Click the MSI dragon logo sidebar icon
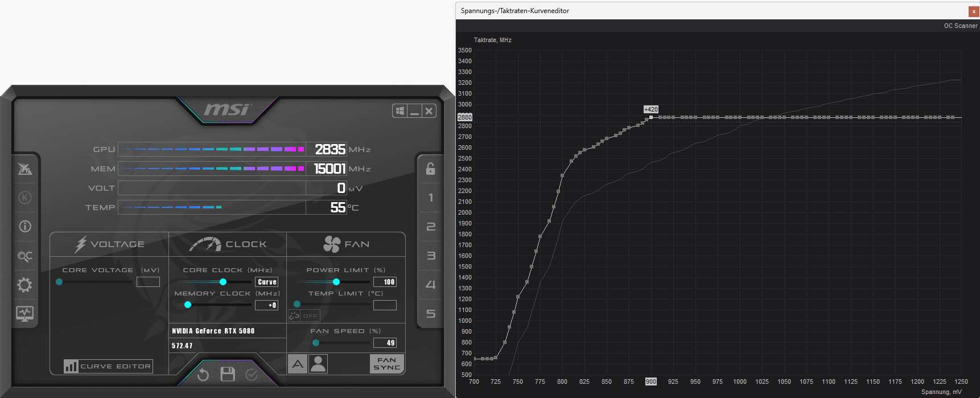 24,169
